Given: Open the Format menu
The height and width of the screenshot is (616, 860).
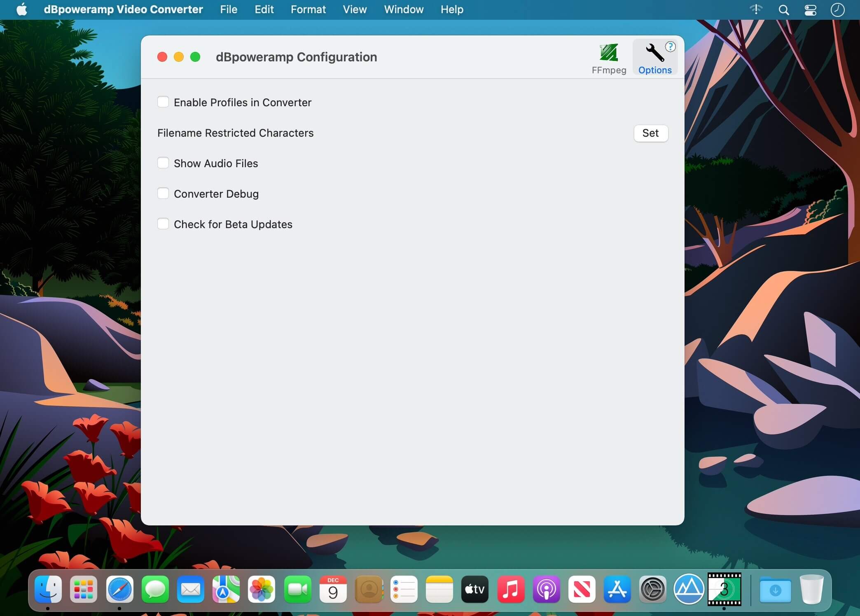Looking at the screenshot, I should click(308, 9).
